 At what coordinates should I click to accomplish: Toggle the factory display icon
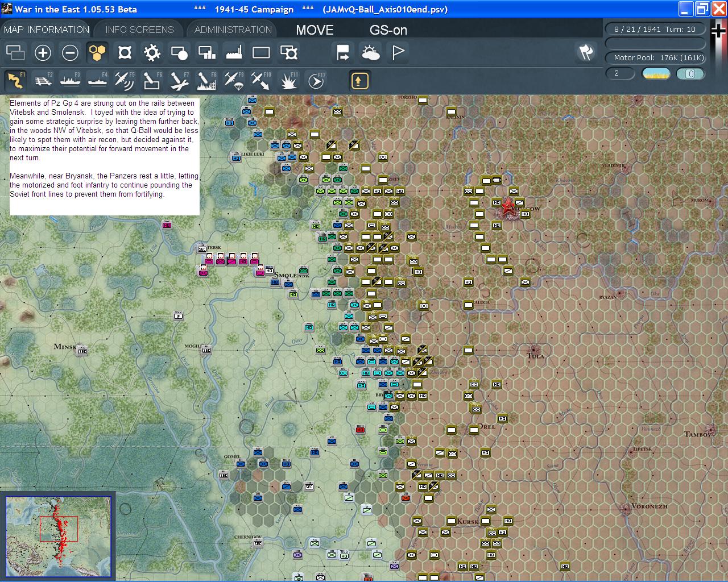click(234, 53)
